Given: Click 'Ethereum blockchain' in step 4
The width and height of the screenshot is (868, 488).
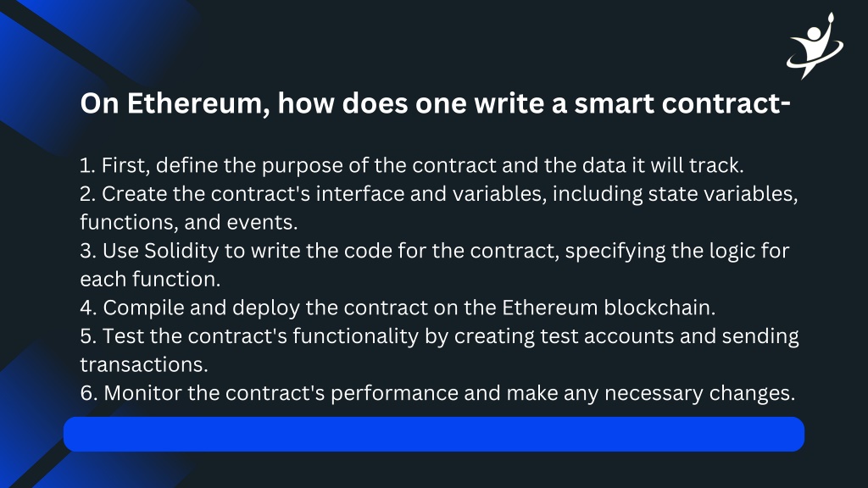Looking at the screenshot, I should tap(609, 308).
